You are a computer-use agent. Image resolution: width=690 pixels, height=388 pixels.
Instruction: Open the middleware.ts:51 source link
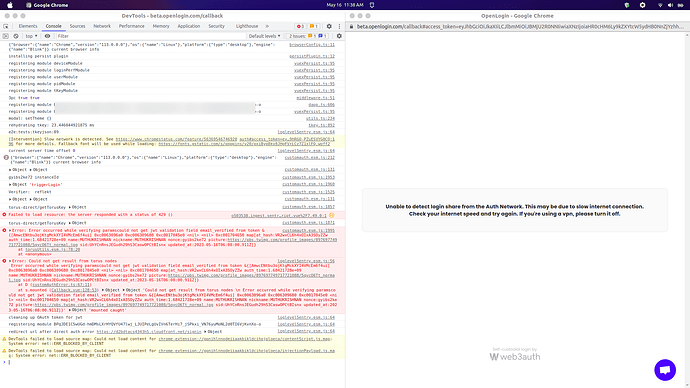tap(316, 98)
